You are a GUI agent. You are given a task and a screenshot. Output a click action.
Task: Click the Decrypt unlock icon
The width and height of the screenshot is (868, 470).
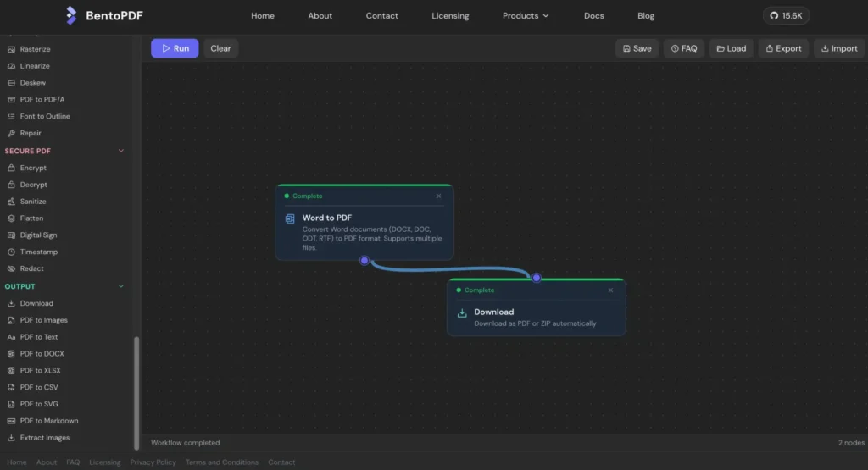click(x=11, y=185)
